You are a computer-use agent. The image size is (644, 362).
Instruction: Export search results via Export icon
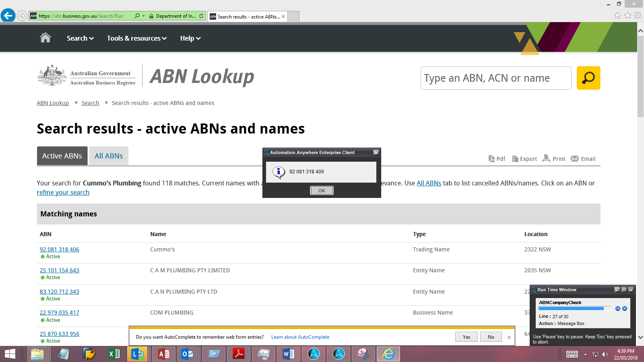(524, 159)
